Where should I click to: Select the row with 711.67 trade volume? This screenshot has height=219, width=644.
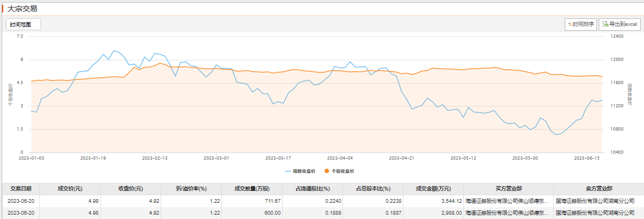click(271, 201)
